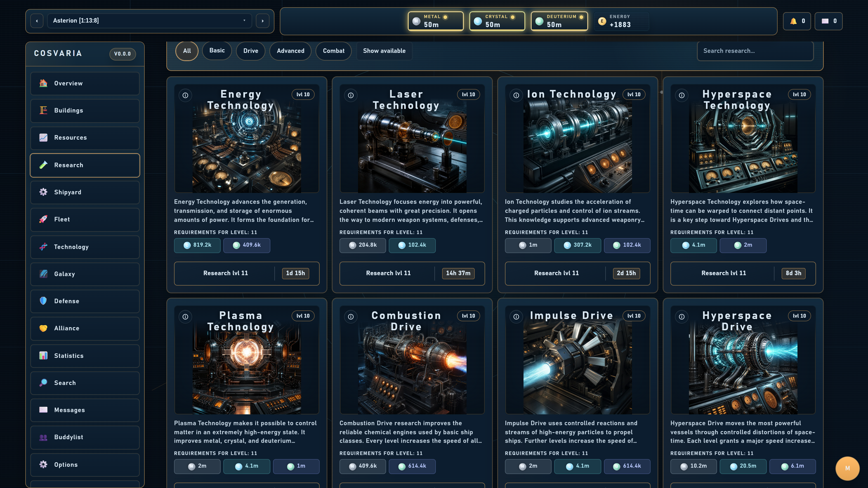Click the Messages envelope icon
Screen dimensions: 868x488
coord(43,410)
